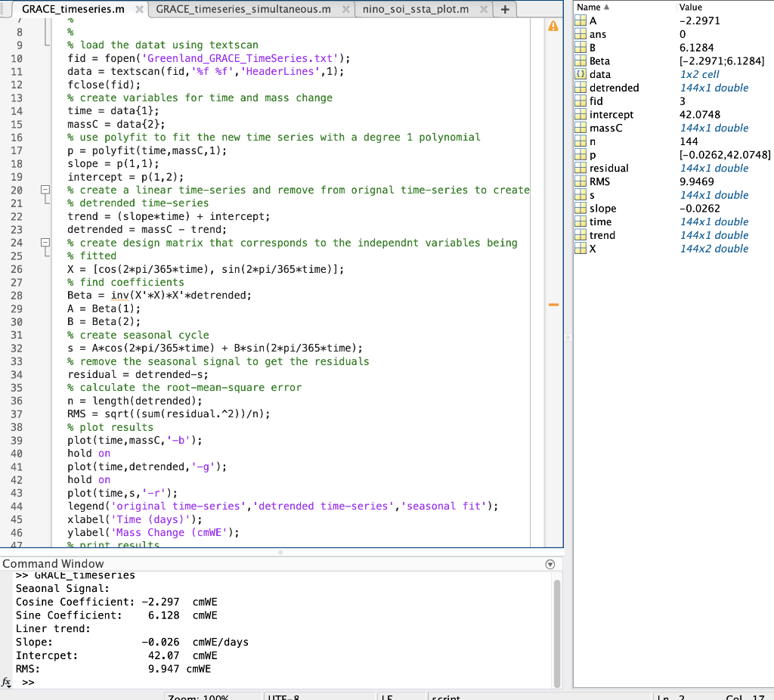Collapse the comment block at line 20

[45, 190]
